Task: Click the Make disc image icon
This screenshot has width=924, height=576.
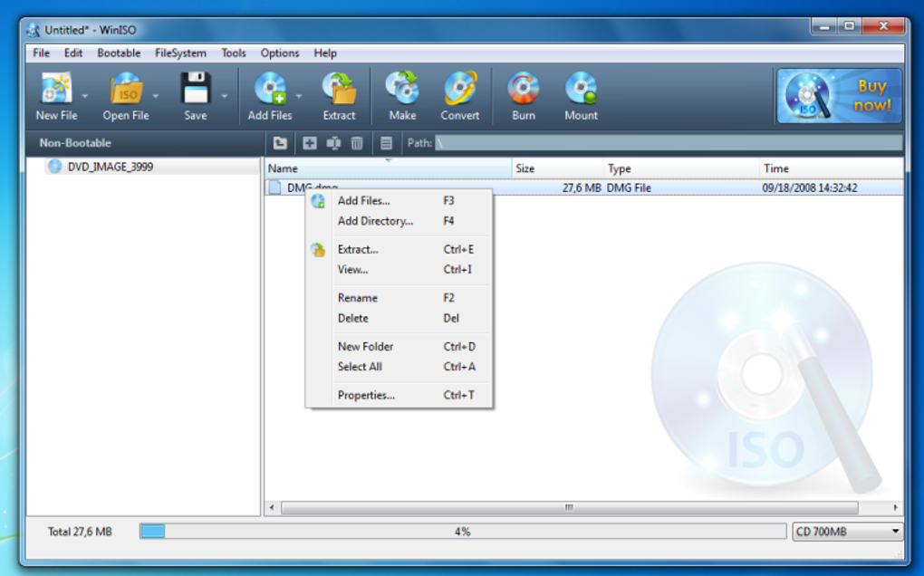Action: pos(402,89)
